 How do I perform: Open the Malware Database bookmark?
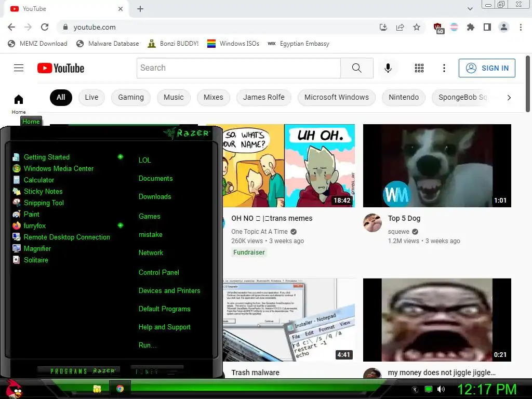pyautogui.click(x=108, y=44)
